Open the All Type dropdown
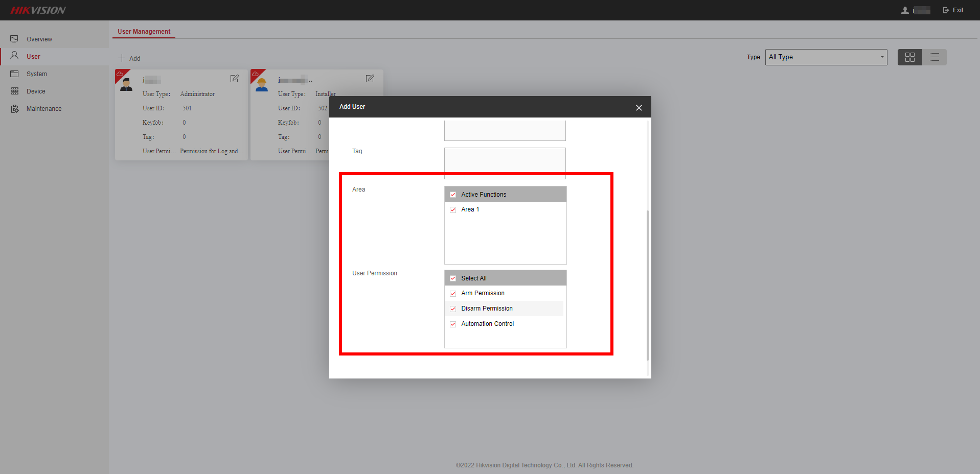 [x=826, y=57]
